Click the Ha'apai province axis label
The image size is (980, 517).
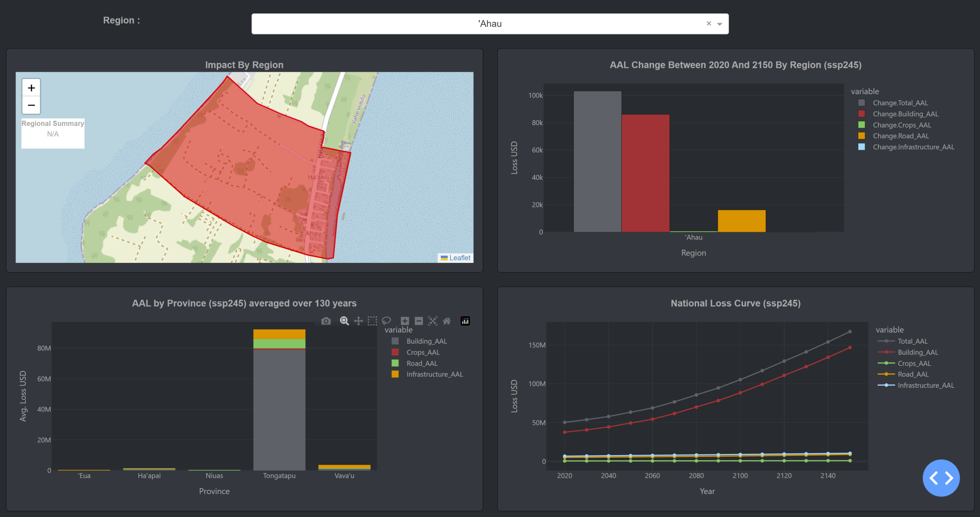click(x=149, y=476)
